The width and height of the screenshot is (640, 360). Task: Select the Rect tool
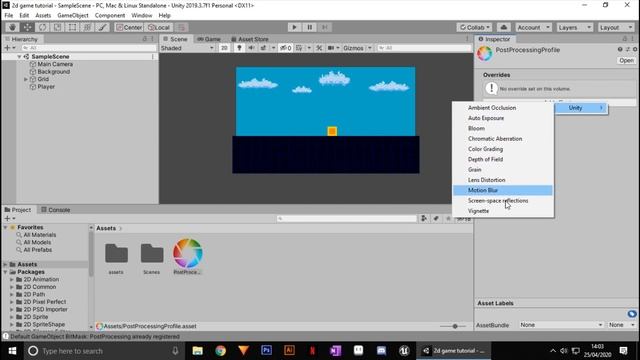pos(72,27)
